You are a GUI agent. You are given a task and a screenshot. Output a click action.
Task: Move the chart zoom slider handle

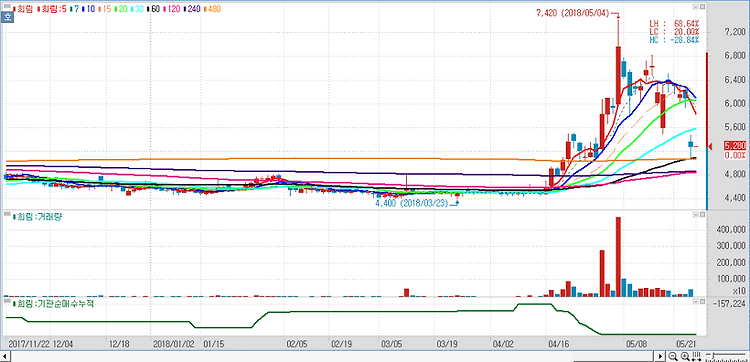point(712,356)
